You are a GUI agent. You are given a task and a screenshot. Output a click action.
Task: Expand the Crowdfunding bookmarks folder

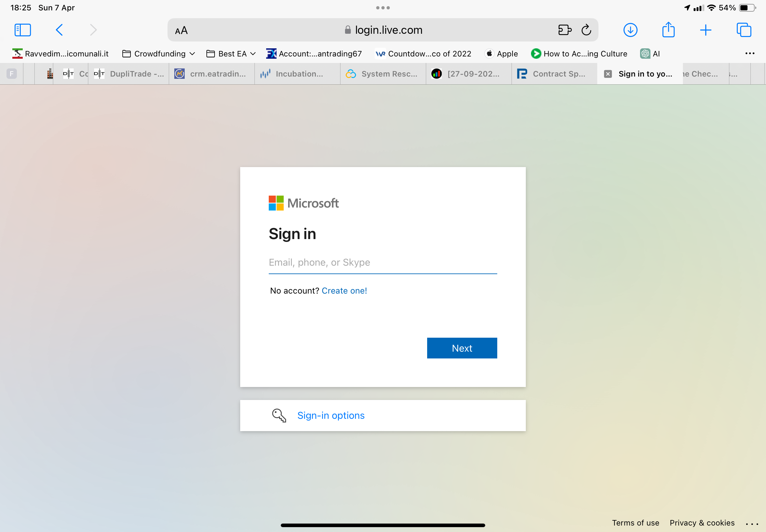[158, 54]
